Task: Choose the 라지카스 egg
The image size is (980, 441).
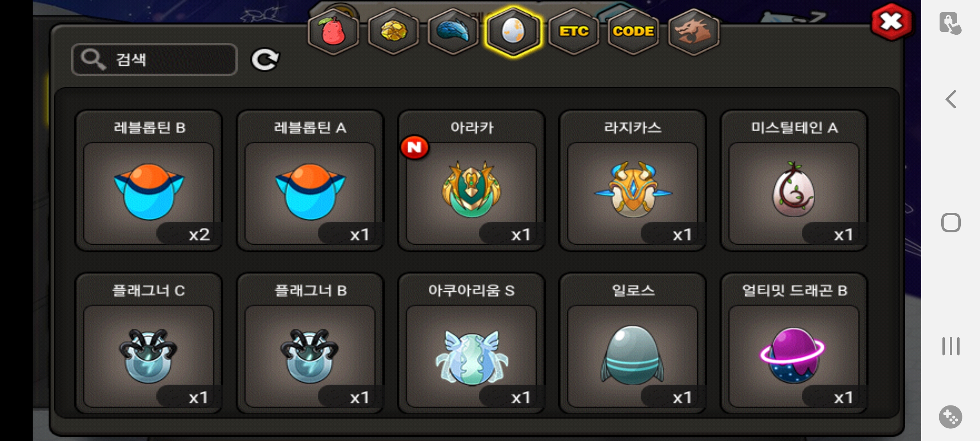Action: 633,180
